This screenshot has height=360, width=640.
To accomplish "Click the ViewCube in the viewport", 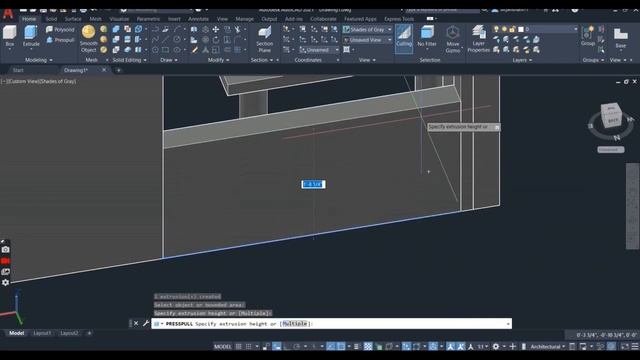I will [x=611, y=115].
